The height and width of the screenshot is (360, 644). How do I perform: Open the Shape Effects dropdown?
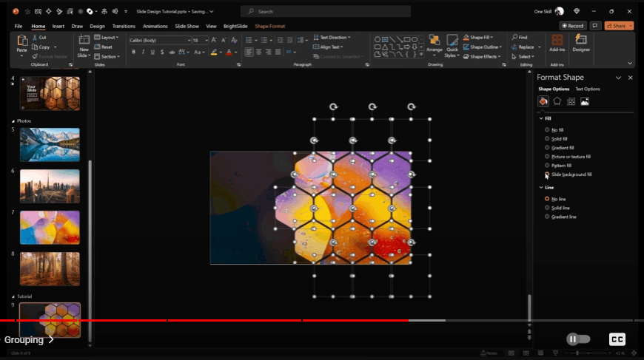point(482,57)
